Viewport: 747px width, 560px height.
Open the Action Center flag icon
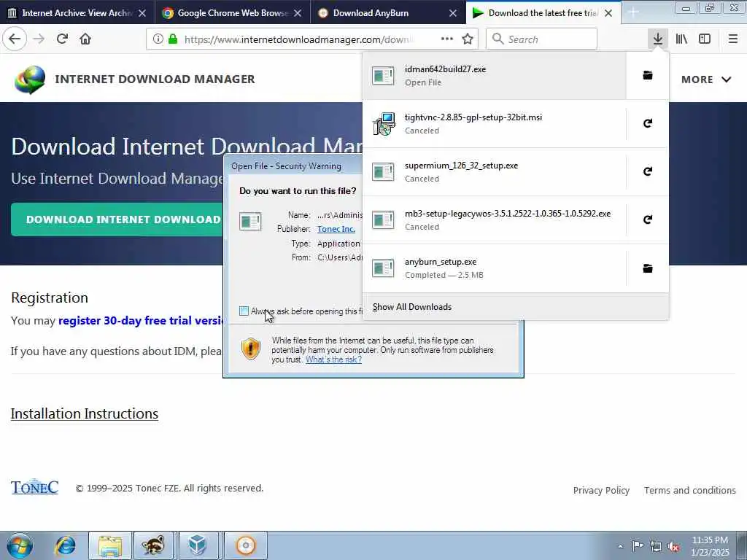[638, 546]
